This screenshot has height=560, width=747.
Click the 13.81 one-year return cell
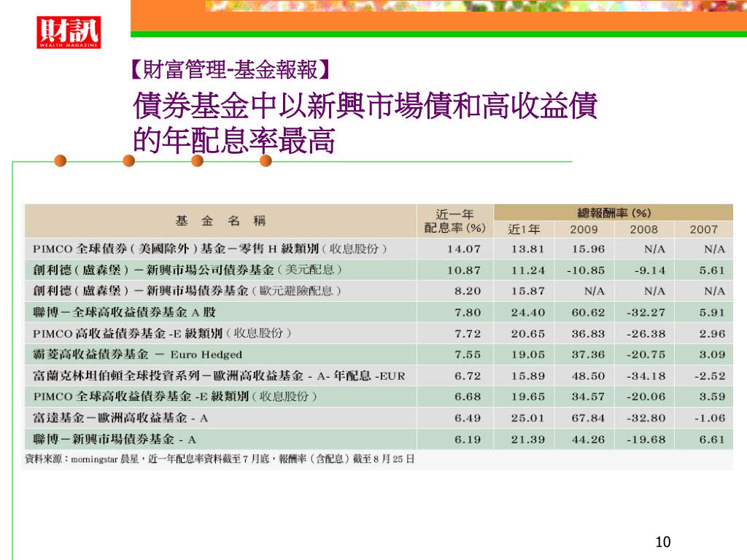527,249
